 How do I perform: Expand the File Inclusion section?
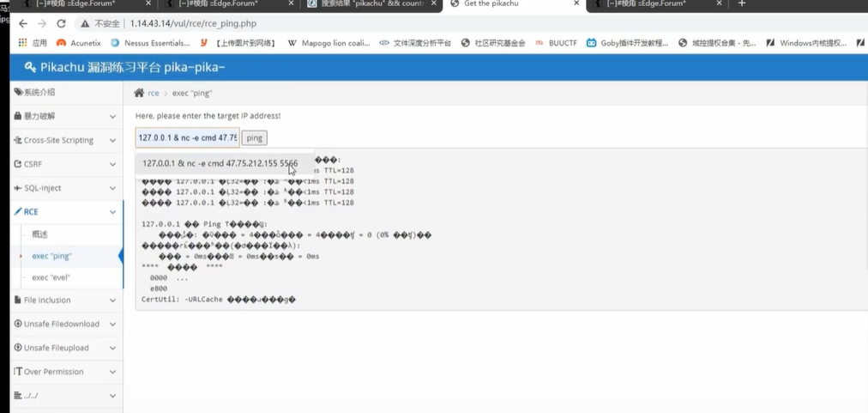[x=66, y=300]
